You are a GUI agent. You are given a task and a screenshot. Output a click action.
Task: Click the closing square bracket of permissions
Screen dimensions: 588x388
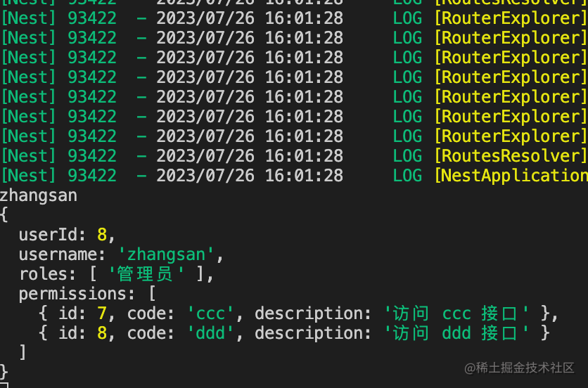tap(23, 353)
